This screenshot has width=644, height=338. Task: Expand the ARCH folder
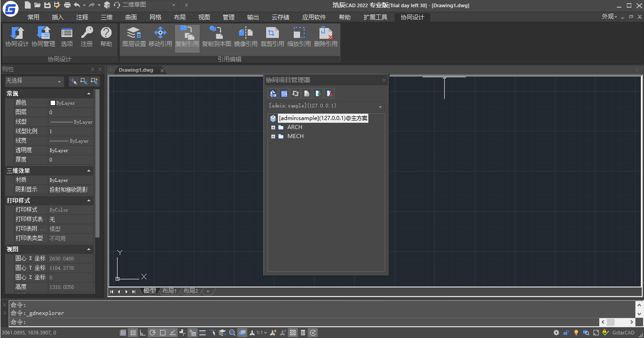pyautogui.click(x=273, y=127)
